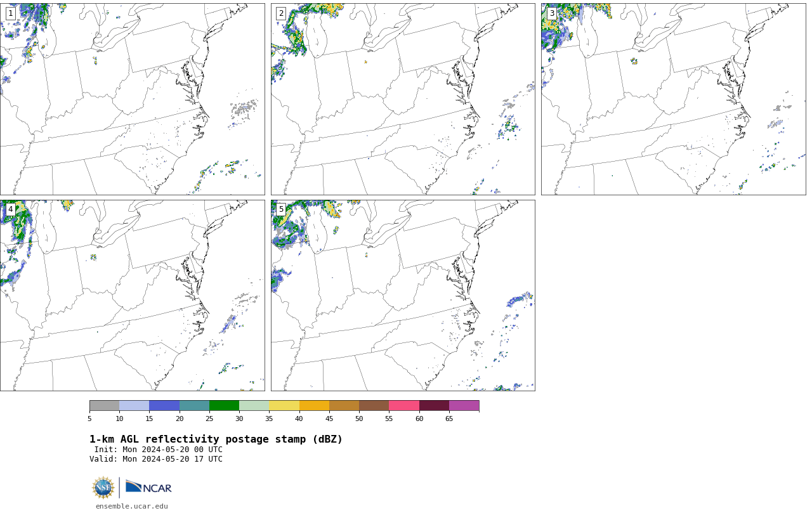The image size is (812, 513).
Task: Click the maroon 60-65 dBZ swatch
Action: [x=434, y=406]
